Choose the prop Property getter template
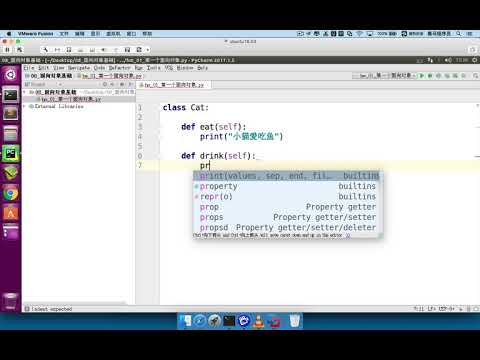Screen dimensions: 480x360 click(288, 207)
